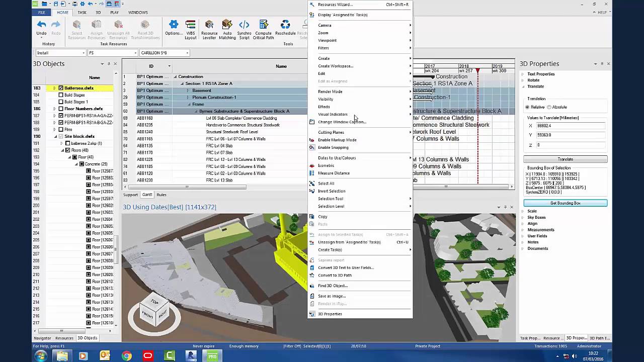Expand the Battersea.dwfx tree node
The image size is (644, 362).
pyautogui.click(x=54, y=88)
